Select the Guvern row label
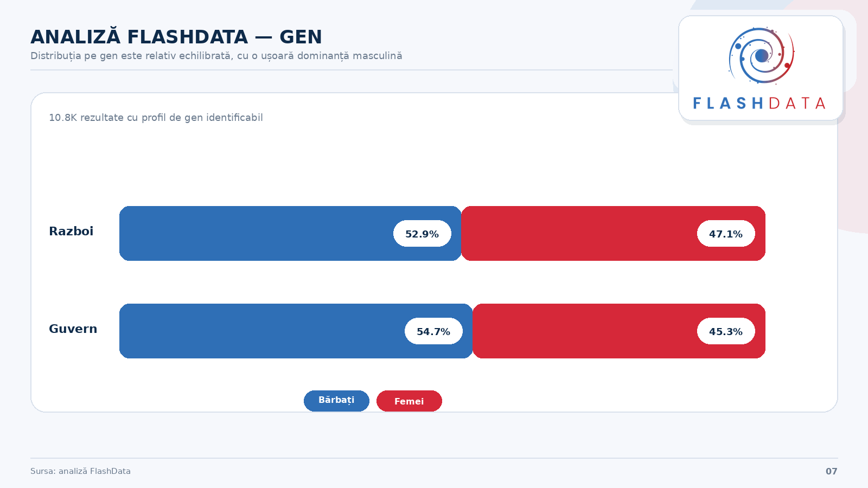Screen dimensions: 868x488 tap(73, 329)
